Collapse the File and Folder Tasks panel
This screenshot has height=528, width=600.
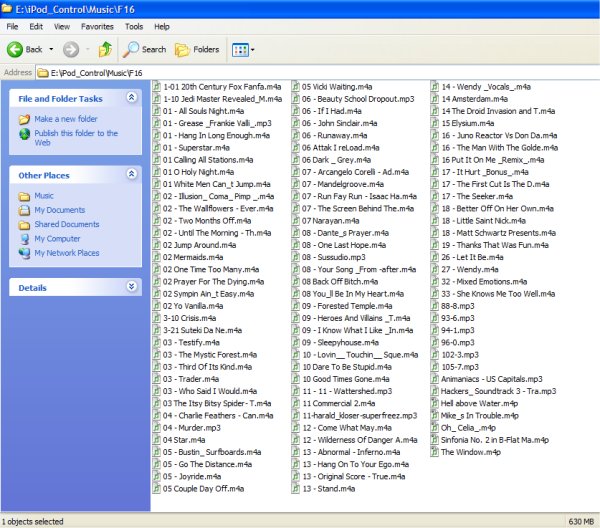(131, 97)
